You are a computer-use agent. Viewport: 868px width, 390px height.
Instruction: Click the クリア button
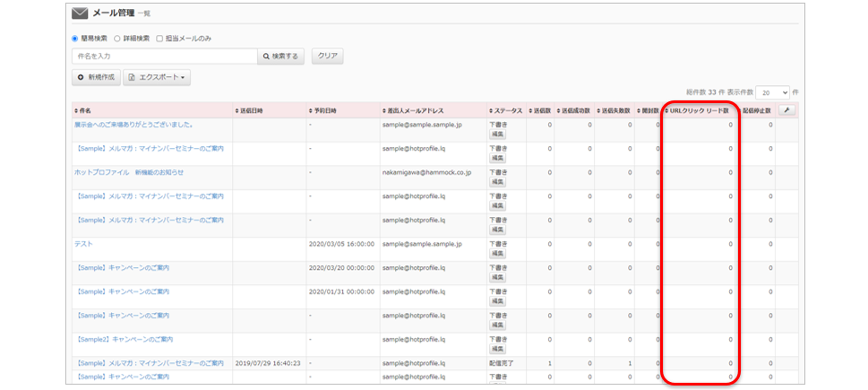(x=328, y=56)
